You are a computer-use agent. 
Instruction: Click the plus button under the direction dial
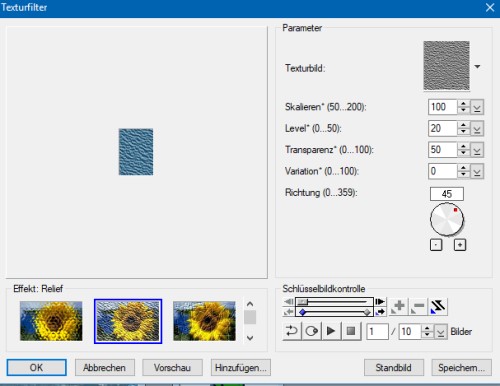(460, 245)
